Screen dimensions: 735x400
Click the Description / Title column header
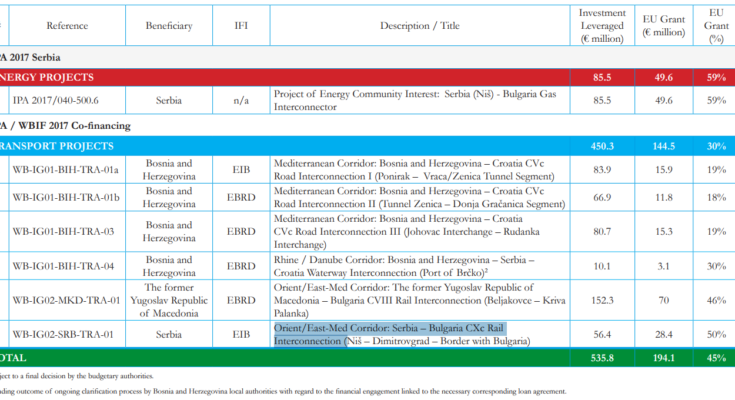[420, 26]
